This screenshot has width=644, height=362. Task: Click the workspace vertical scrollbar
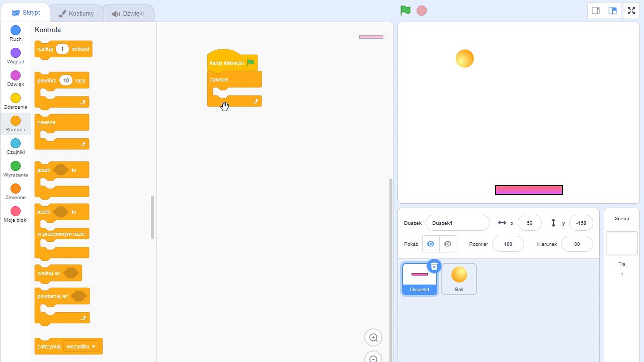coord(390,270)
